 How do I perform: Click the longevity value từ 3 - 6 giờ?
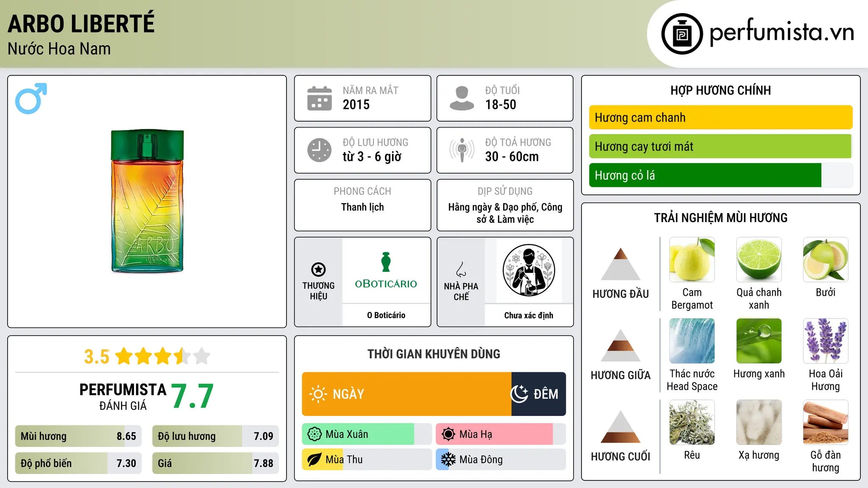click(x=372, y=157)
